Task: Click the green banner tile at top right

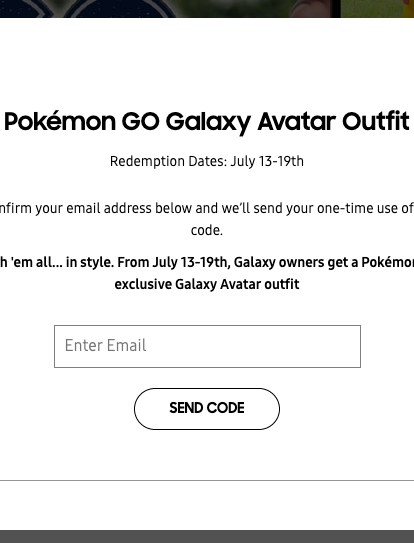Action: [x=377, y=9]
